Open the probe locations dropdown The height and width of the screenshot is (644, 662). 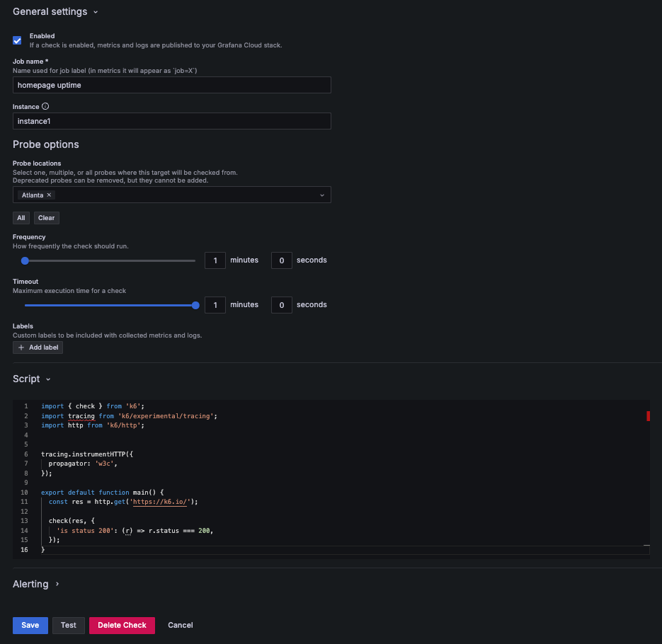click(x=323, y=195)
